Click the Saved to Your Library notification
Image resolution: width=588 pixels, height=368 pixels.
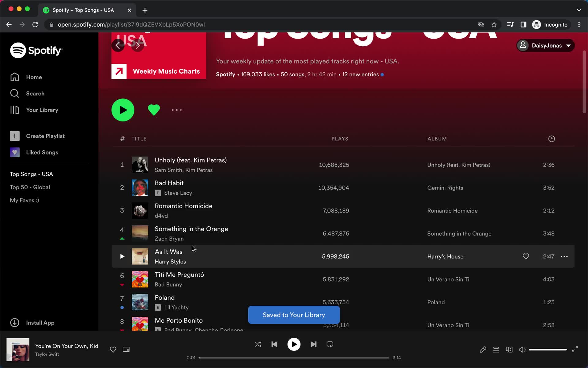click(294, 315)
